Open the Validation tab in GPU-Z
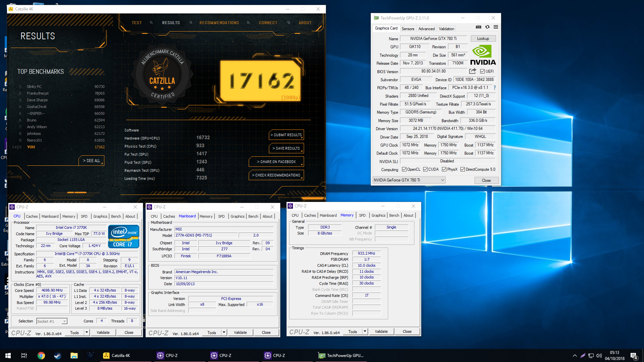 tap(446, 29)
